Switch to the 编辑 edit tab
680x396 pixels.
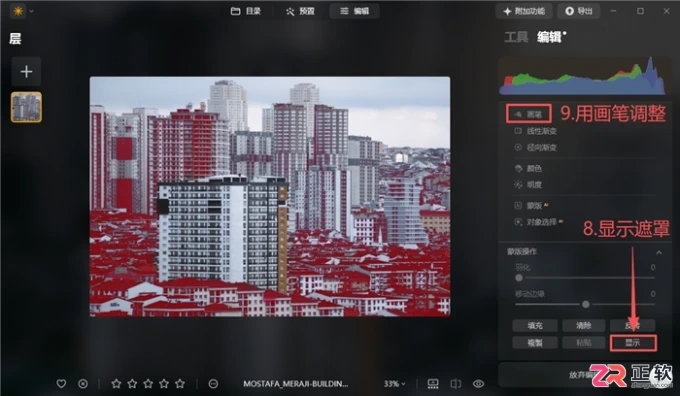click(x=354, y=11)
